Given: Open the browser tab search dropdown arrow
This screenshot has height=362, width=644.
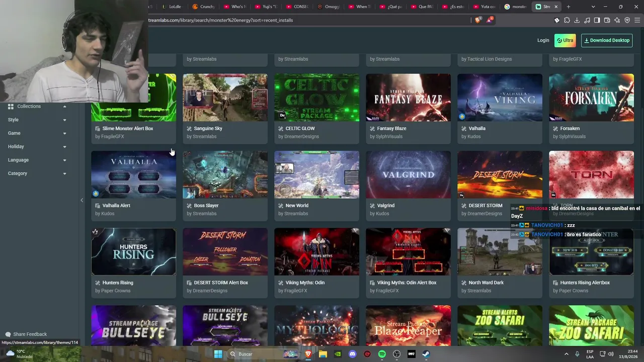Looking at the screenshot, I should coord(593,7).
